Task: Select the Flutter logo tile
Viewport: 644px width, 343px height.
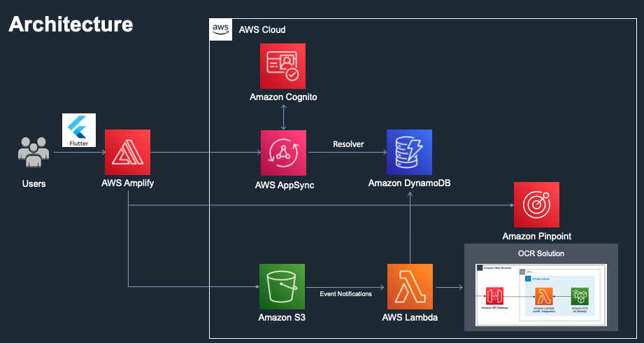Action: (x=79, y=130)
